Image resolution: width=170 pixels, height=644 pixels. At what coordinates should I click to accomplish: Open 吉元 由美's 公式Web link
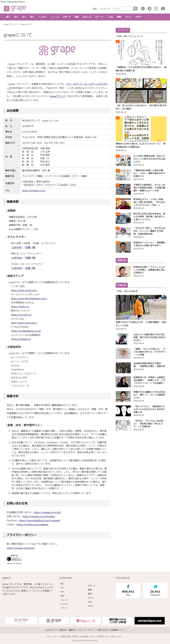click(x=17, y=247)
